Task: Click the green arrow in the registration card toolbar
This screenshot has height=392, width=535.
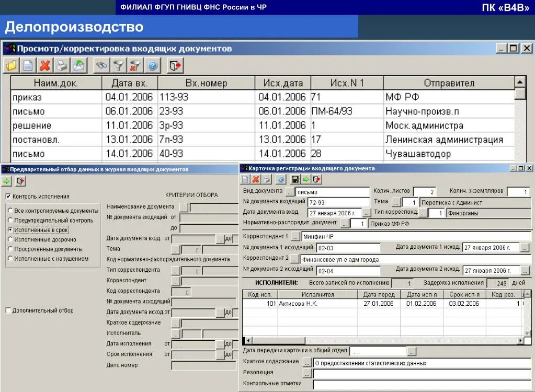Action: (306, 179)
